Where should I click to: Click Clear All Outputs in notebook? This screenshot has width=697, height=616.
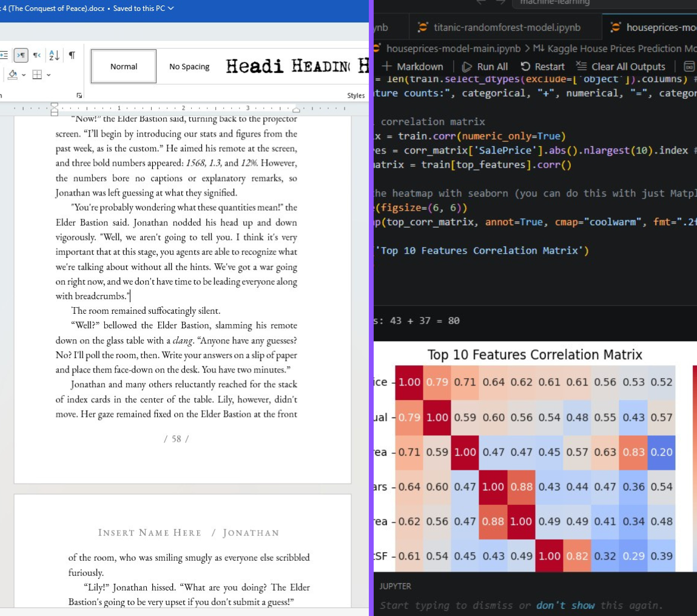621,67
